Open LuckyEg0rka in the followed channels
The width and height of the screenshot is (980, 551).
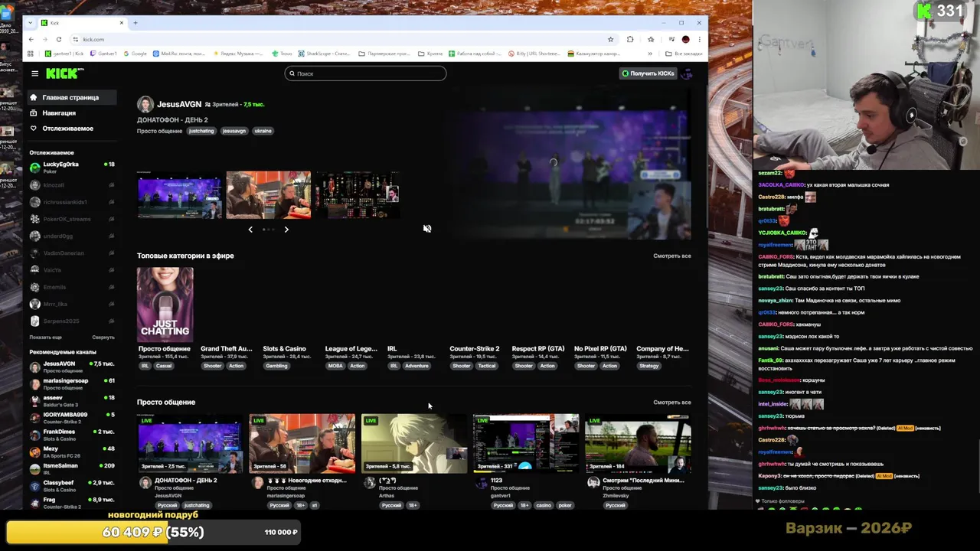tap(73, 168)
